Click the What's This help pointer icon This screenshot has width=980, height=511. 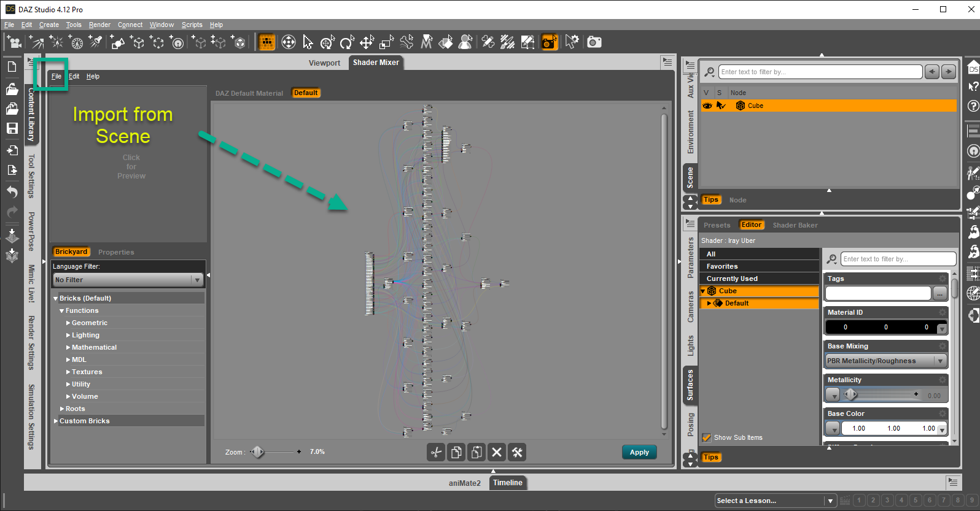click(x=973, y=86)
